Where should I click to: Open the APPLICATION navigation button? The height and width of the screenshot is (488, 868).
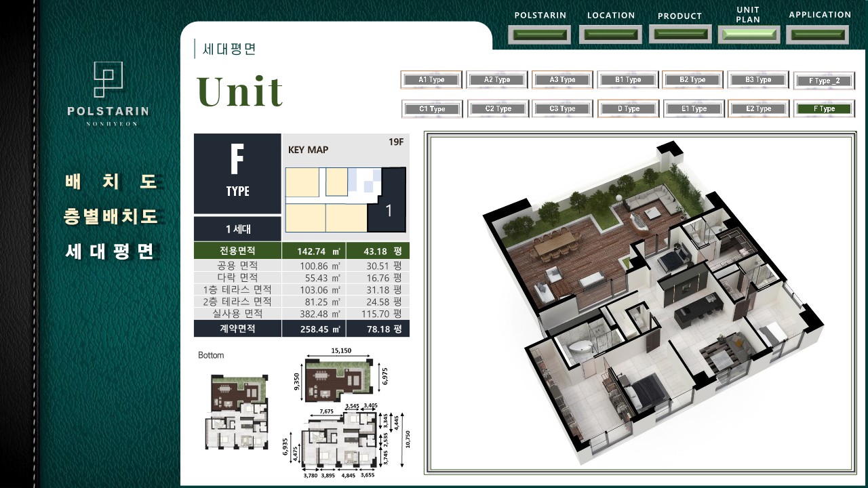(819, 35)
